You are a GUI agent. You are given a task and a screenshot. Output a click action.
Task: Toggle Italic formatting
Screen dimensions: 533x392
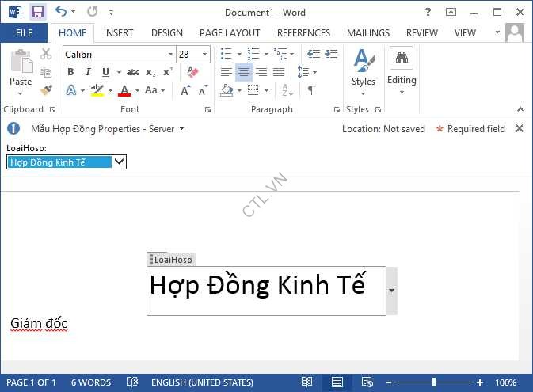tap(88, 72)
